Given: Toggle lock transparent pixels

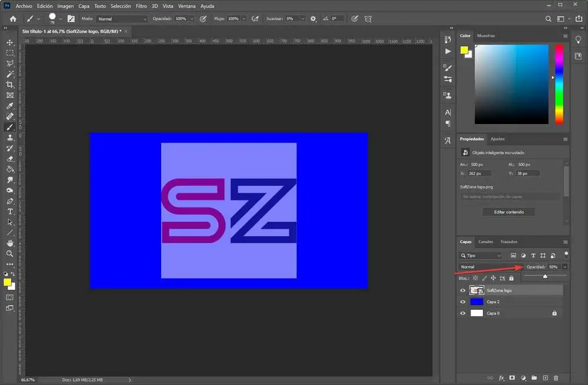Looking at the screenshot, I should pyautogui.click(x=476, y=278).
